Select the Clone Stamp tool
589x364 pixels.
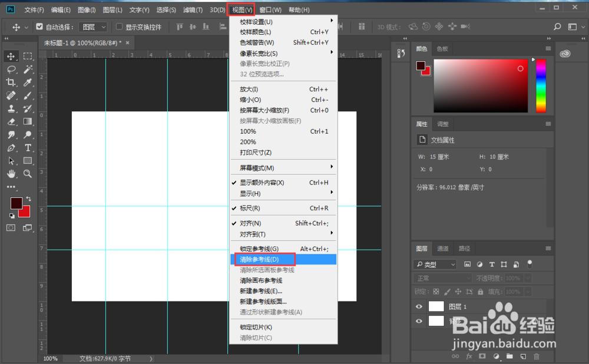pos(11,108)
